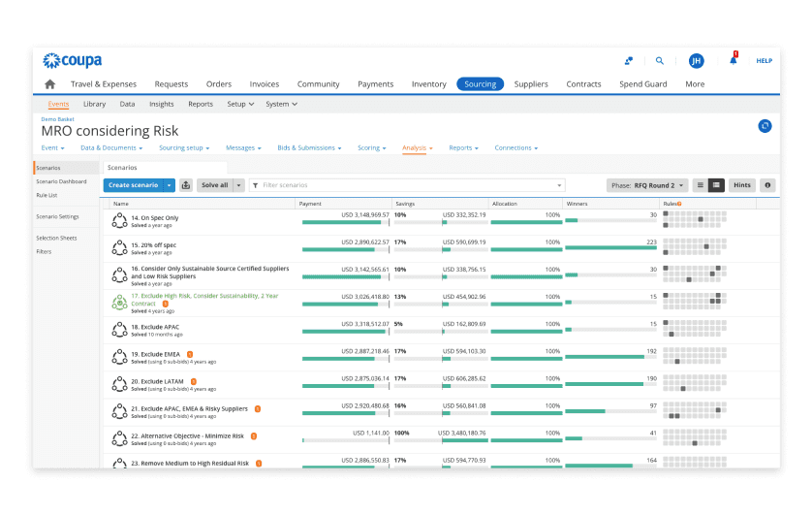The height and width of the screenshot is (515, 812).
Task: Open the search magnifier icon
Action: 659,61
